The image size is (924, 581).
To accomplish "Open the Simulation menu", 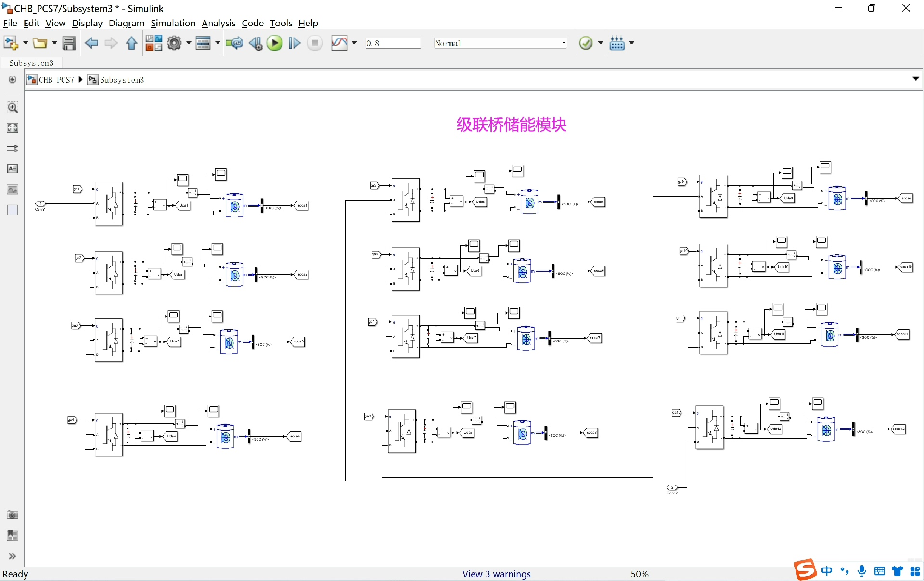I will click(x=173, y=23).
